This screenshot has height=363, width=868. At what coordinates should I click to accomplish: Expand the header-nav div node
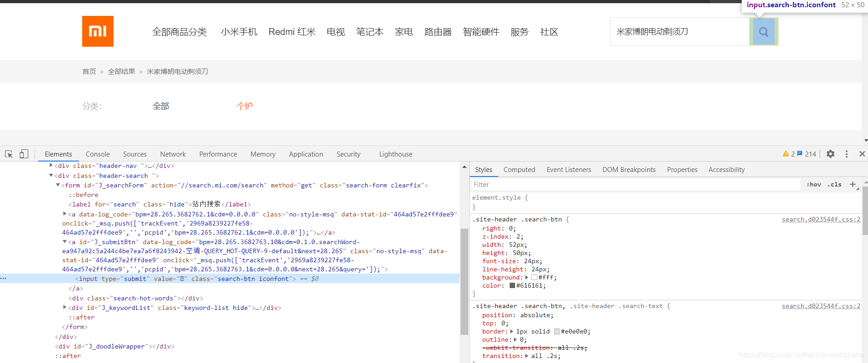[51, 166]
